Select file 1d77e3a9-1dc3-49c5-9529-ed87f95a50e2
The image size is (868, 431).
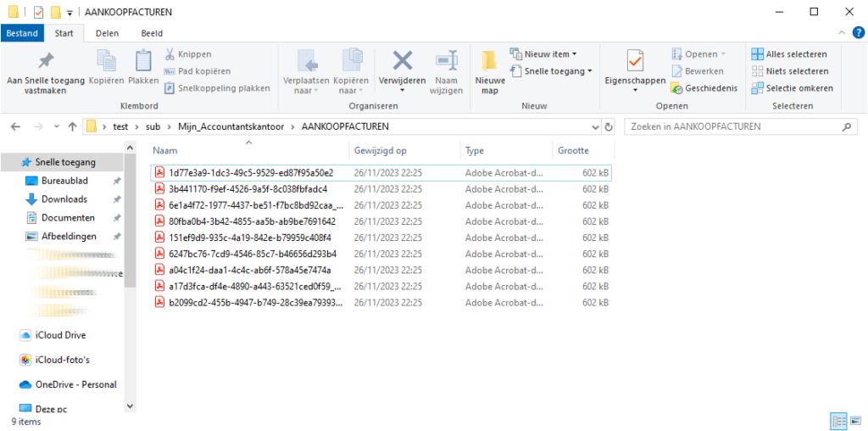(x=381, y=173)
